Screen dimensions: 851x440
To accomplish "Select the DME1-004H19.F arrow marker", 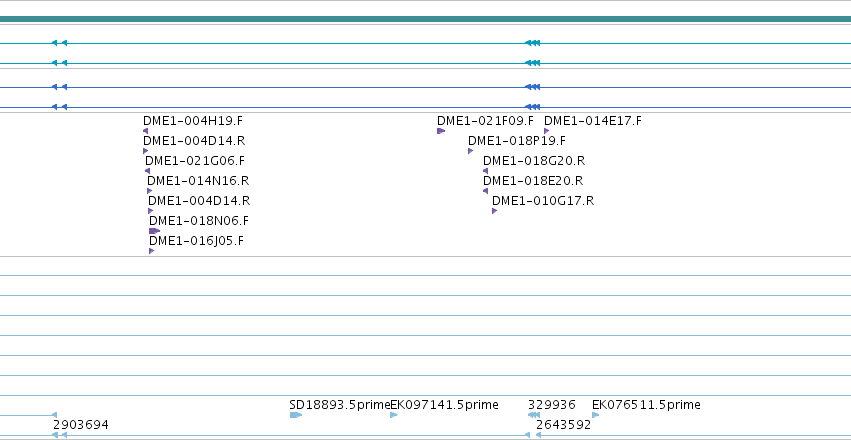I will pos(145,131).
